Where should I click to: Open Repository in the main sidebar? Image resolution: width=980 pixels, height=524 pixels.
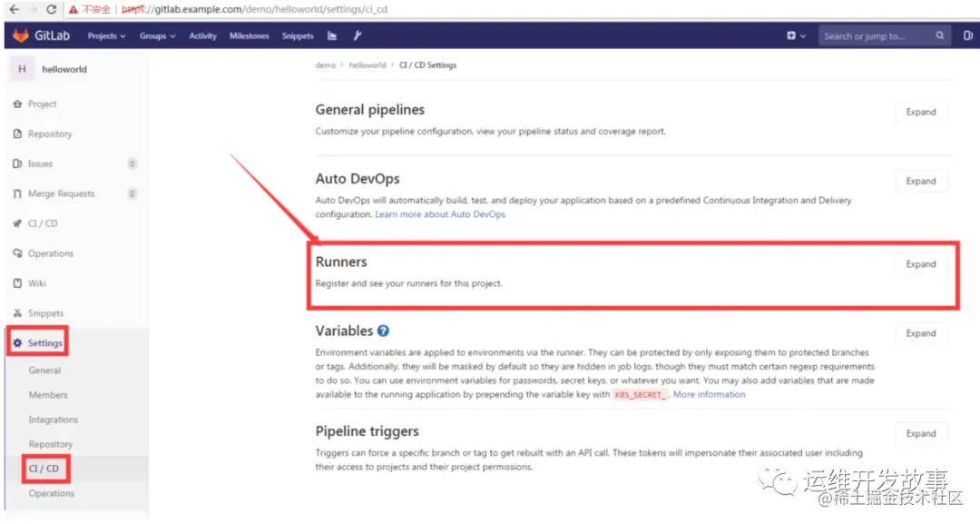coord(50,133)
